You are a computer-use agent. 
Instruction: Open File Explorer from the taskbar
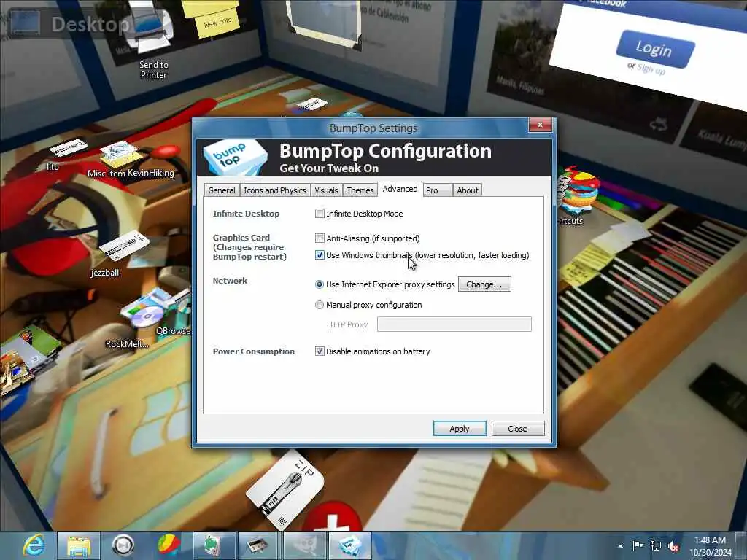coord(79,545)
